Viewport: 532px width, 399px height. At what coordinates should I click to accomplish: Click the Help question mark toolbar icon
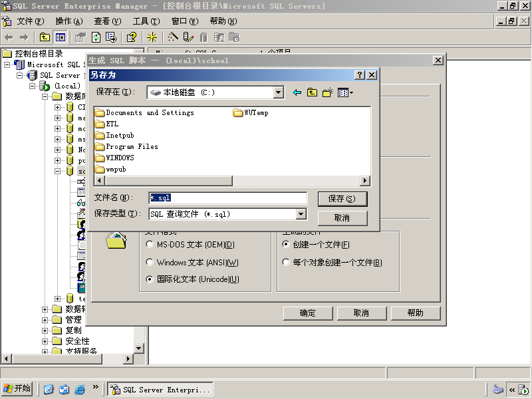click(132, 37)
